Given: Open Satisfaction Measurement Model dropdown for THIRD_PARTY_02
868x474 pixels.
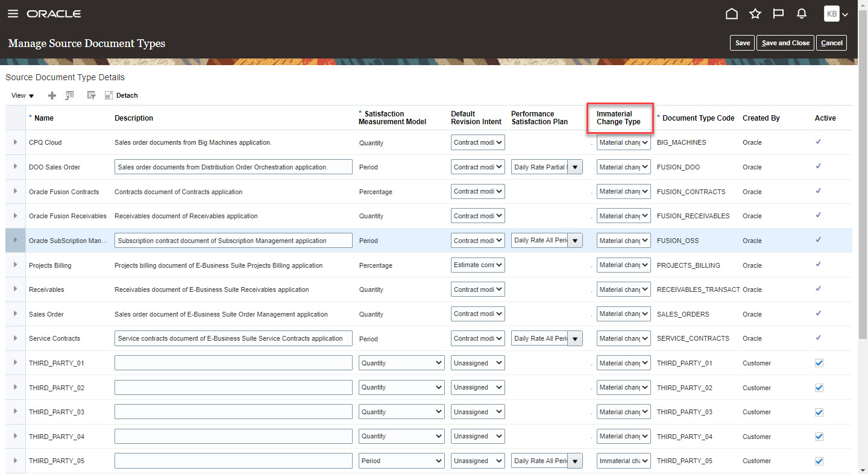Looking at the screenshot, I should (x=401, y=388).
